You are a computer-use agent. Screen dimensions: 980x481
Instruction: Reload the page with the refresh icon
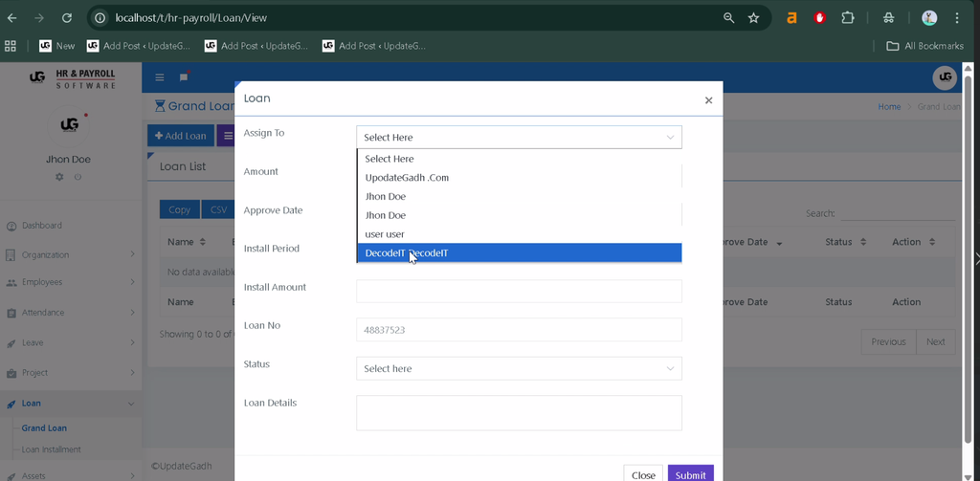coord(67,18)
